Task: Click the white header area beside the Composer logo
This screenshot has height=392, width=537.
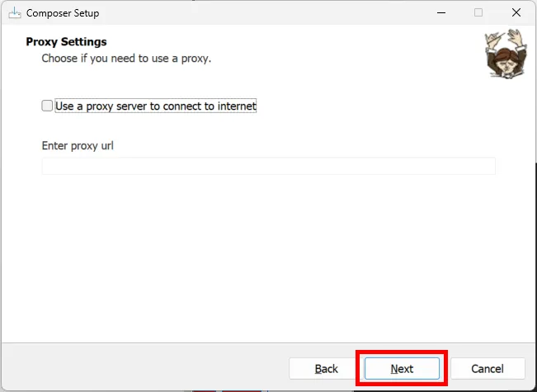Action: [346, 50]
